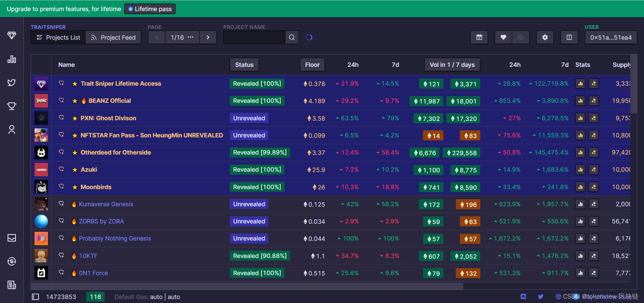Click the Twitter icon in status bar
644x303 pixels.
[541, 297]
